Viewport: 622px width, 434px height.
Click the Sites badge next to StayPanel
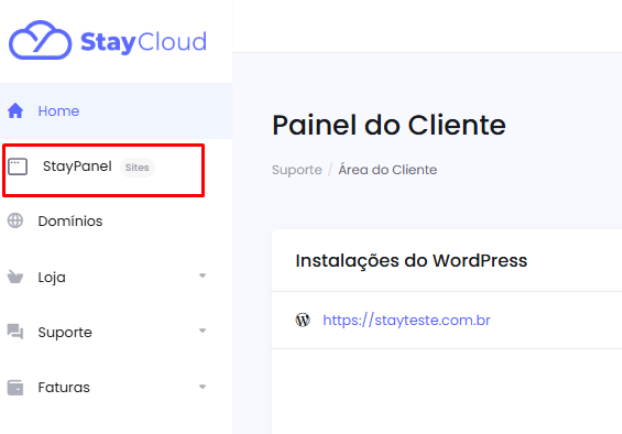[137, 167]
